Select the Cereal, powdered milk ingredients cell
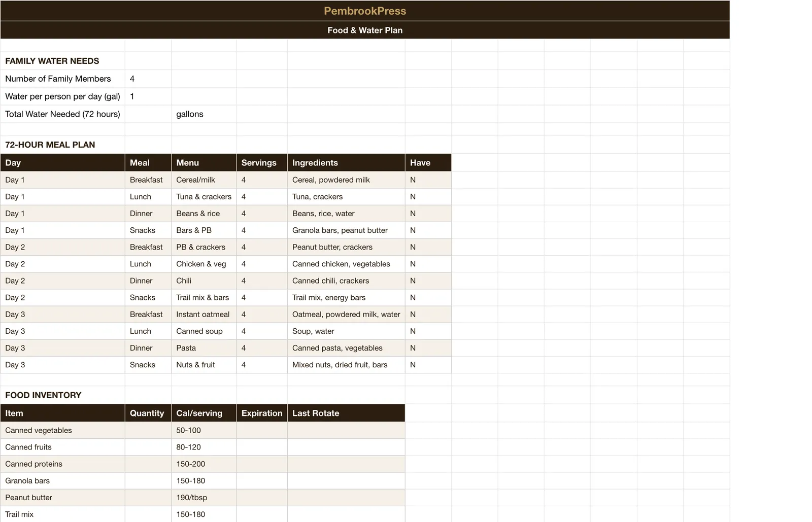The width and height of the screenshot is (812, 522). point(346,180)
